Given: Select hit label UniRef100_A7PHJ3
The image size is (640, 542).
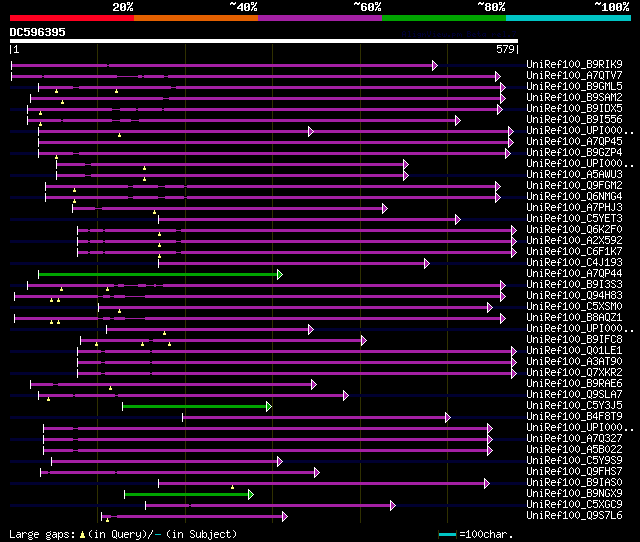Looking at the screenshot, I should pos(574,208).
